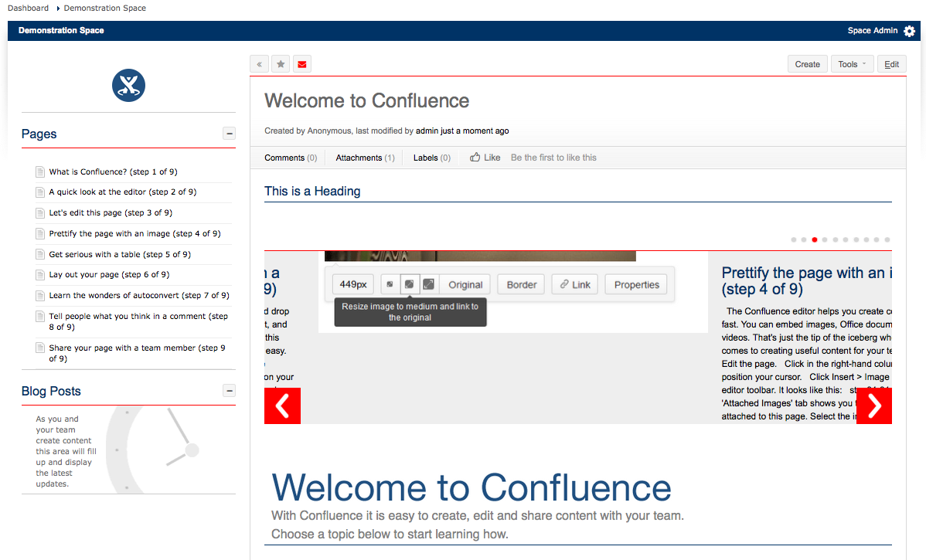This screenshot has height=560, width=926.
Task: Click the scissors space logo
Action: point(128,86)
